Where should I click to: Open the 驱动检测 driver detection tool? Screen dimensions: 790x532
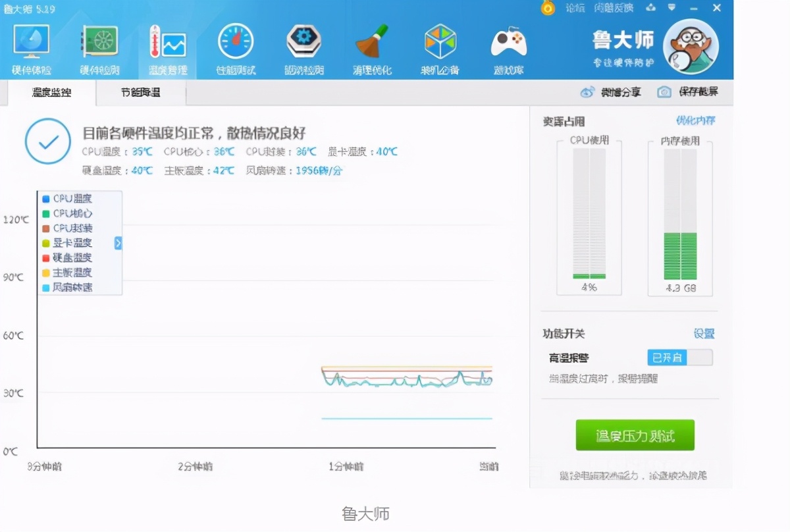303,46
